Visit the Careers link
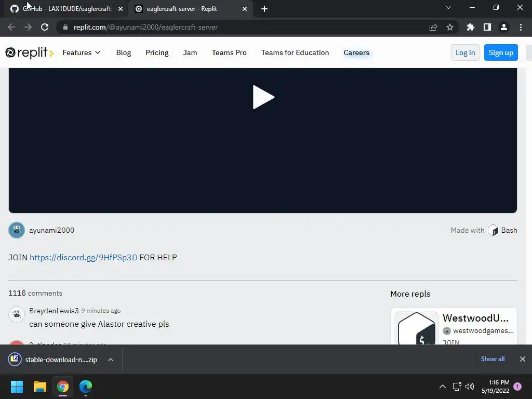532x399 pixels. [x=356, y=52]
